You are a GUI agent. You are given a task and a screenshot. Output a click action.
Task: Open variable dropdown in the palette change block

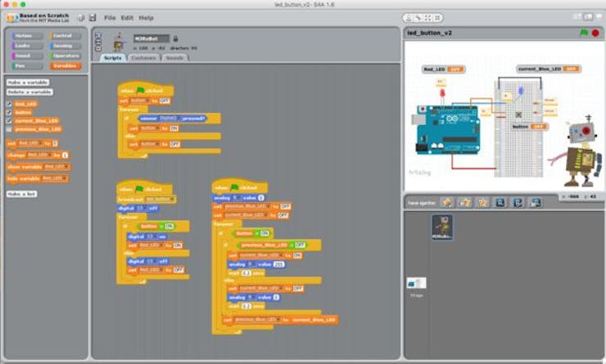click(x=38, y=155)
